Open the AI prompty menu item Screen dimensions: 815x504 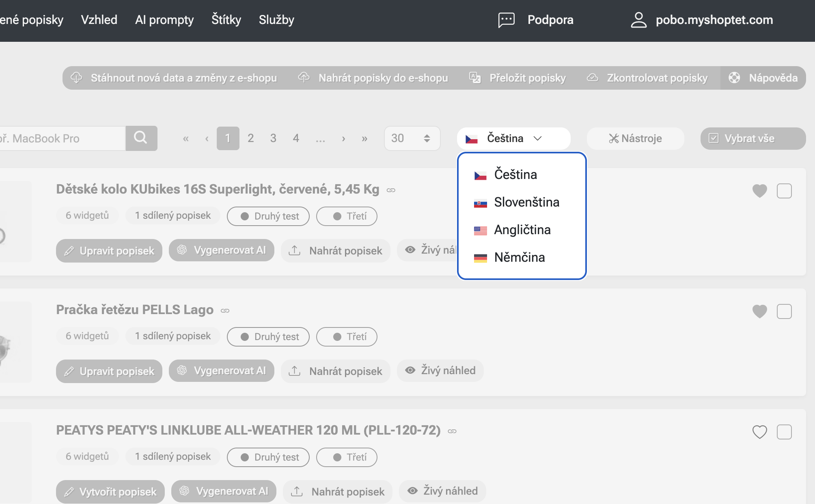tap(164, 20)
